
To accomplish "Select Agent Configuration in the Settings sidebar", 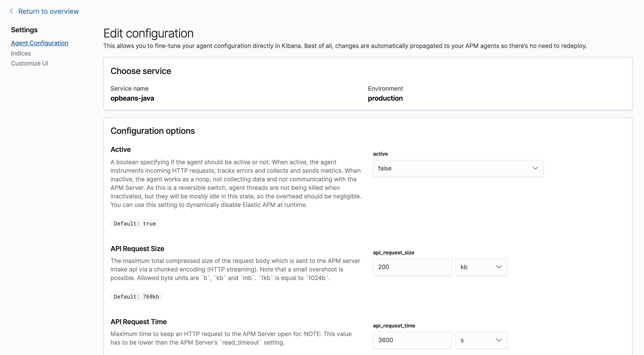I will click(x=39, y=43).
